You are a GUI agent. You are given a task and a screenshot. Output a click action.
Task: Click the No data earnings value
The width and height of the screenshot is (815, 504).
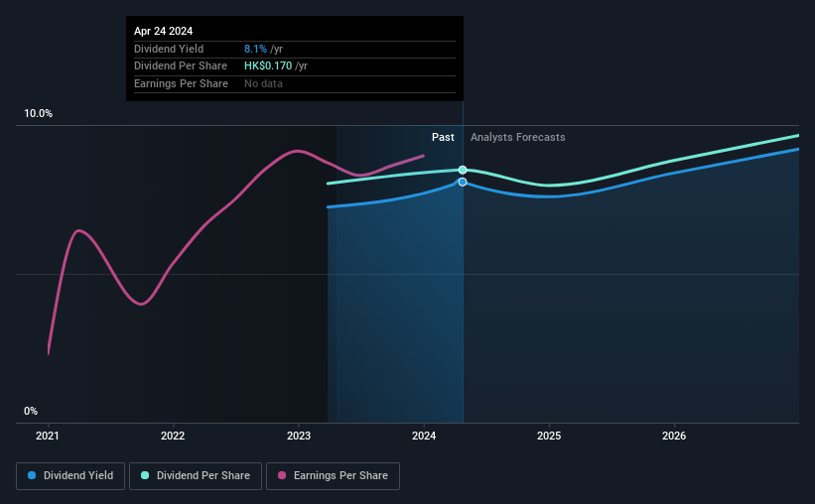click(263, 83)
